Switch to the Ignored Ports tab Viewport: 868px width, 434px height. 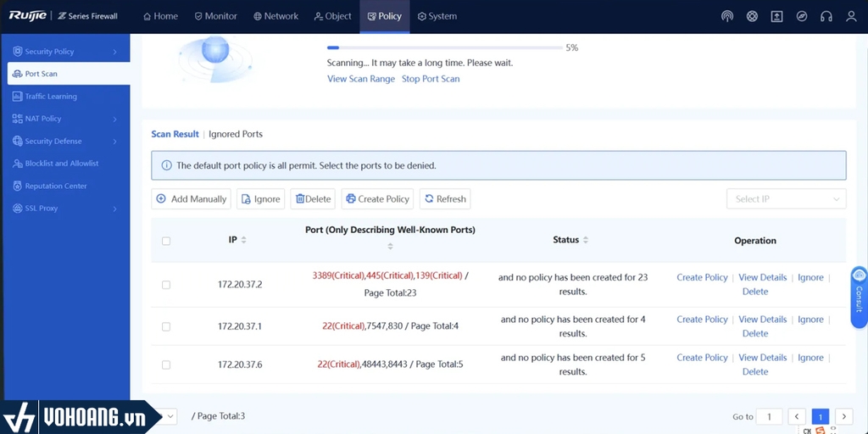(236, 134)
